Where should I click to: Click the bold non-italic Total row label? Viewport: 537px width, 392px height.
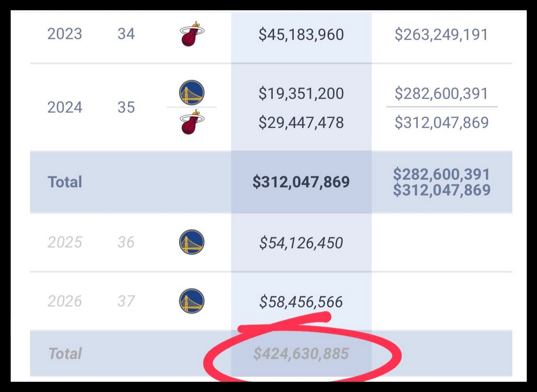pos(65,182)
